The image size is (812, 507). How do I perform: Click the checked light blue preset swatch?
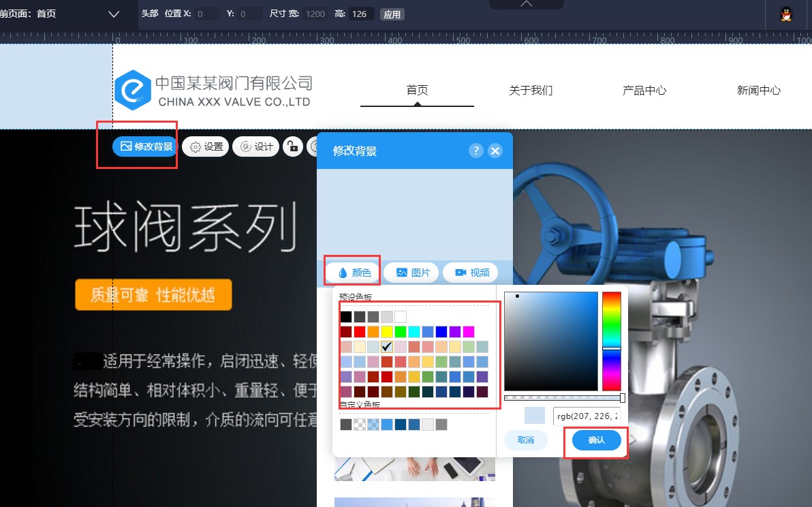pos(387,346)
